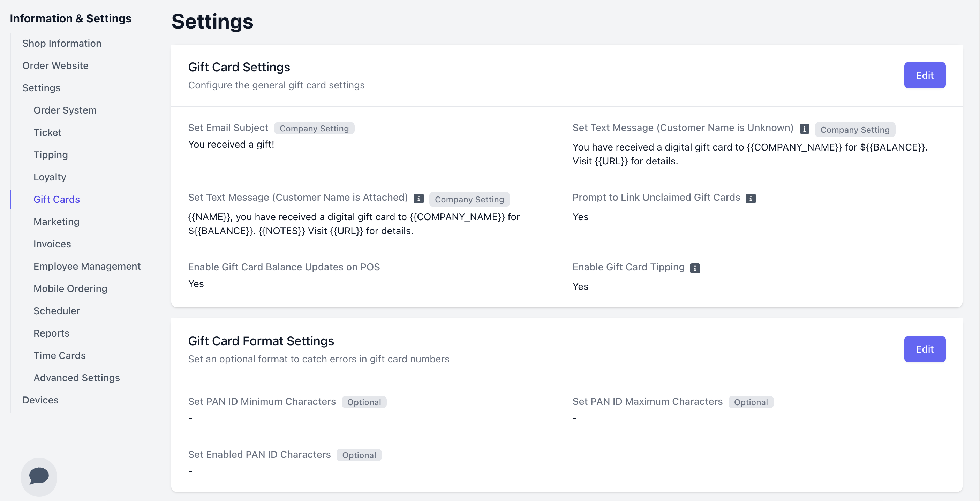Open the Ticket settings page

tap(47, 132)
